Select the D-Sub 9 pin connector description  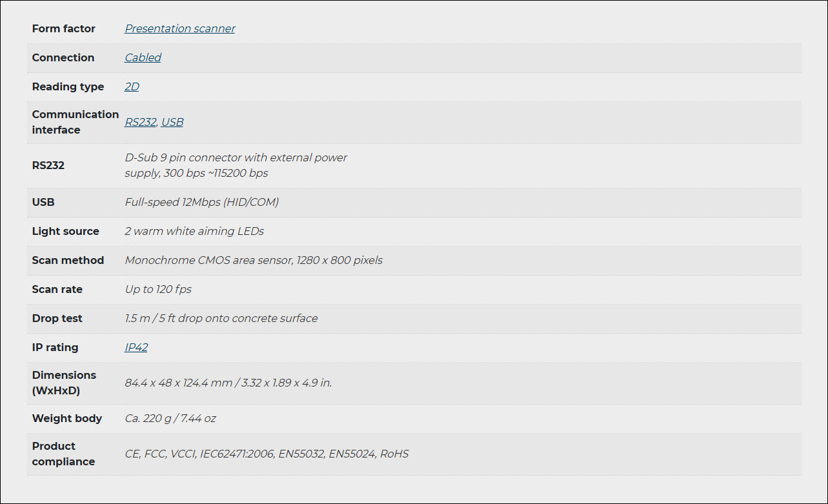click(x=236, y=165)
